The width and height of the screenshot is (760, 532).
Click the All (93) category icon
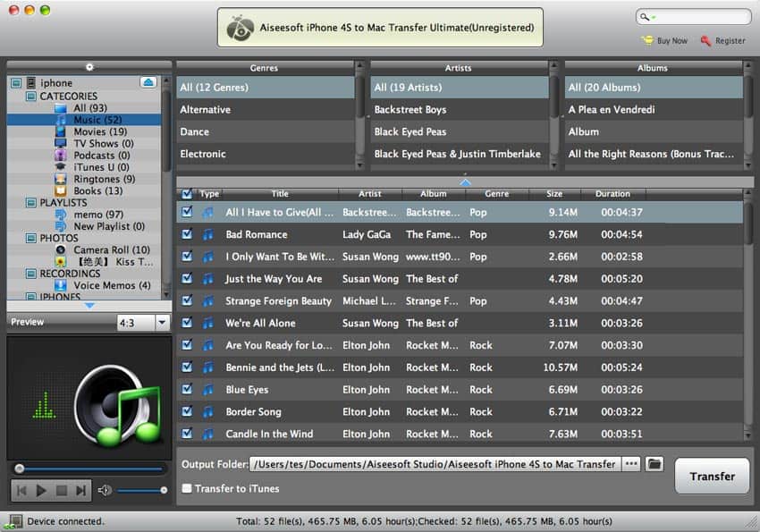tap(61, 107)
